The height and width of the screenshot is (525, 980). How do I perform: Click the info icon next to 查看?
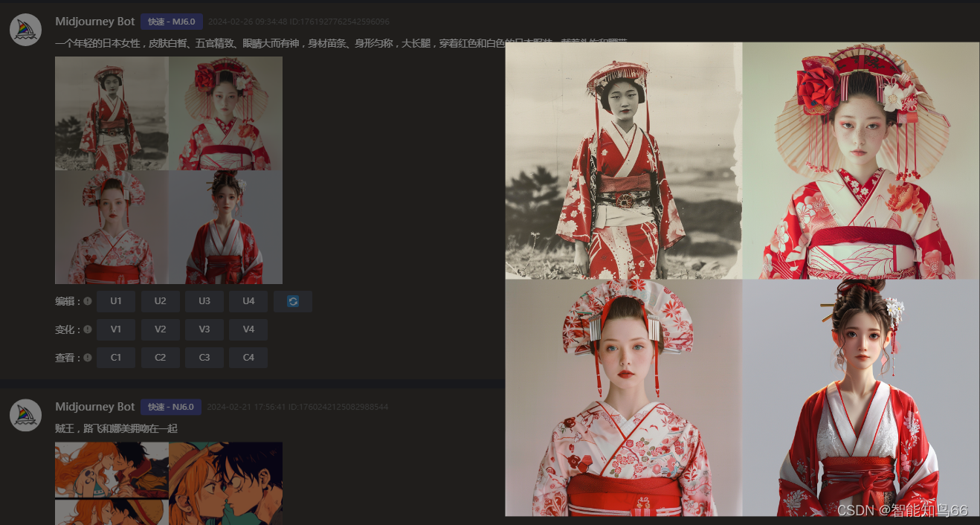[88, 358]
